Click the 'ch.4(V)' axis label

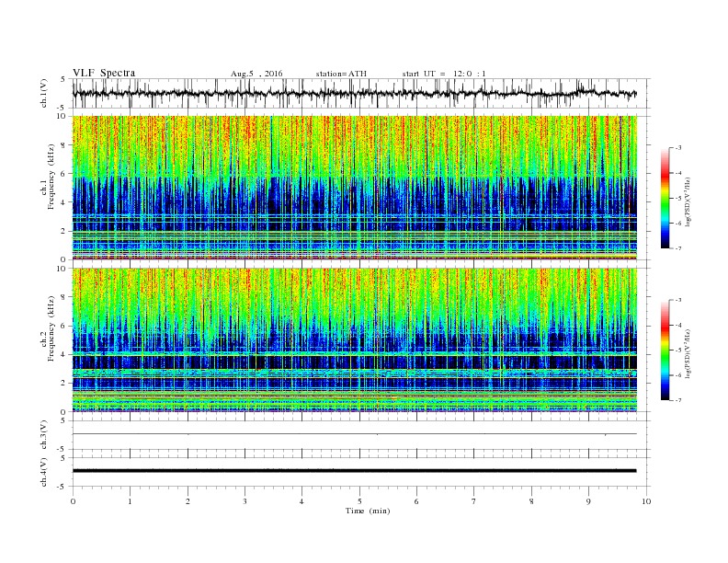coord(44,472)
